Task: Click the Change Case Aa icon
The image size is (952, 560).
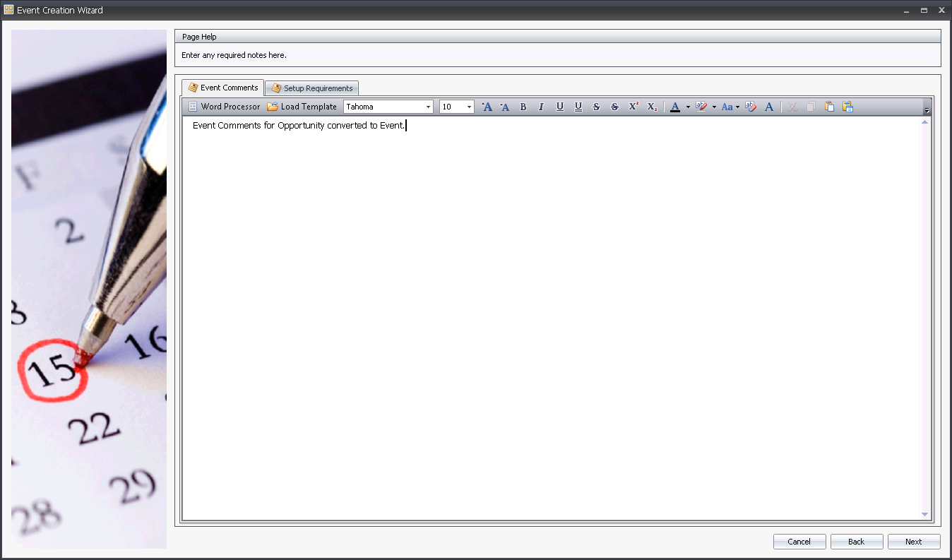Action: tap(727, 107)
